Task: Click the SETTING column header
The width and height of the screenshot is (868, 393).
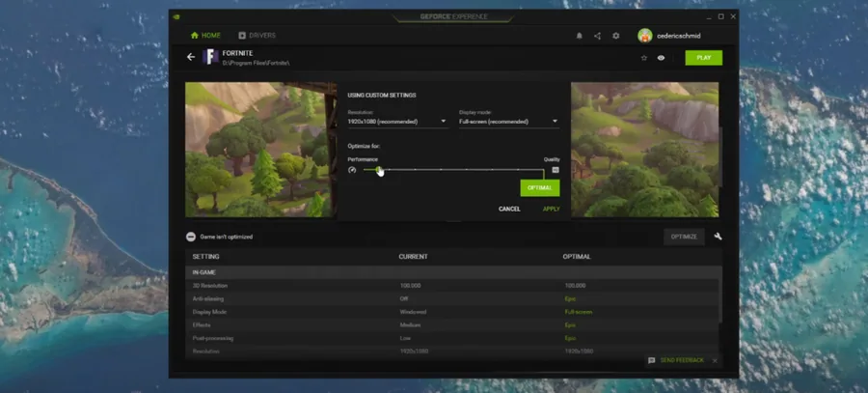Action: (x=206, y=257)
